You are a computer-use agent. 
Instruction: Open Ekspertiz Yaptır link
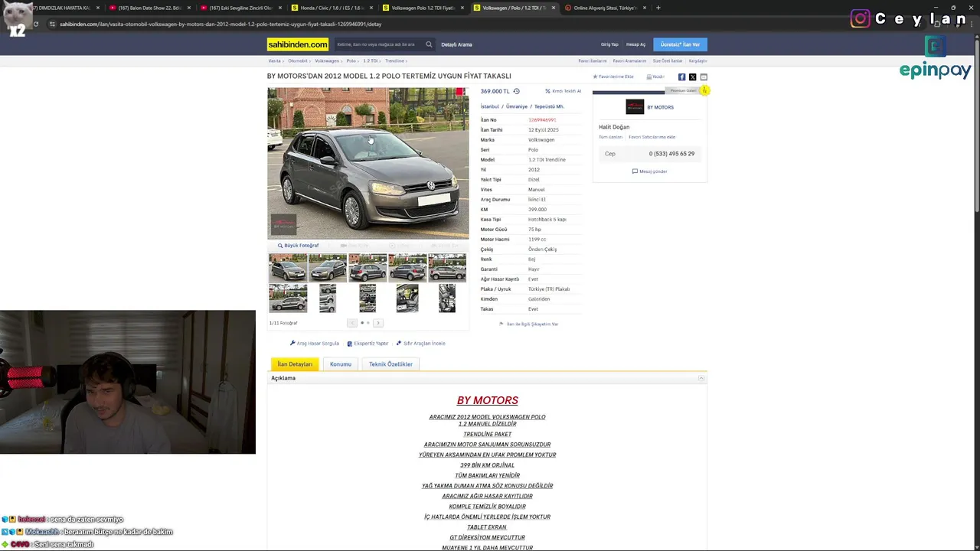[x=367, y=344]
